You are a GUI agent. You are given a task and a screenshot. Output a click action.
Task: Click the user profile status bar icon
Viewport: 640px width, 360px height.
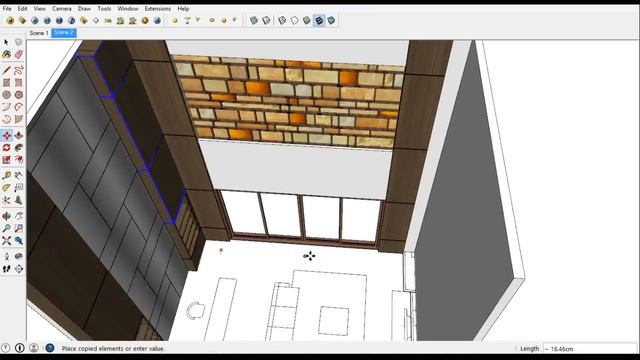pos(34,348)
